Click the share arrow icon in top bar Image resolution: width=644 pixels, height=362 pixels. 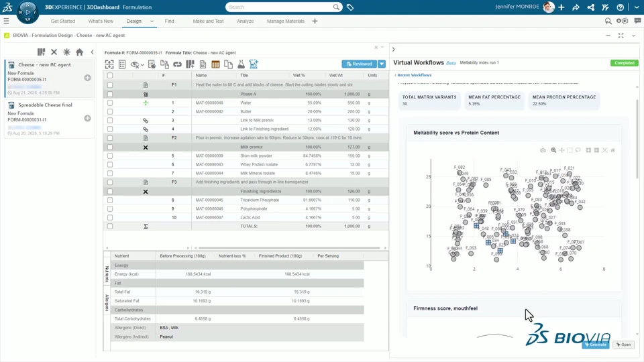[x=576, y=7]
